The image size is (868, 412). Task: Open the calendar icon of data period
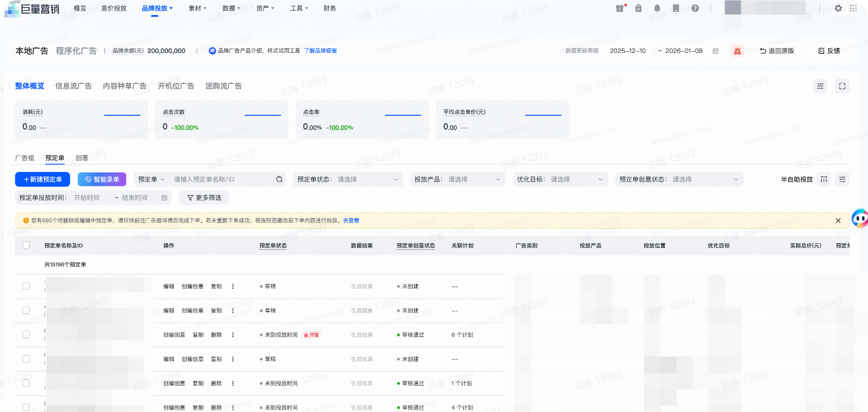[715, 51]
